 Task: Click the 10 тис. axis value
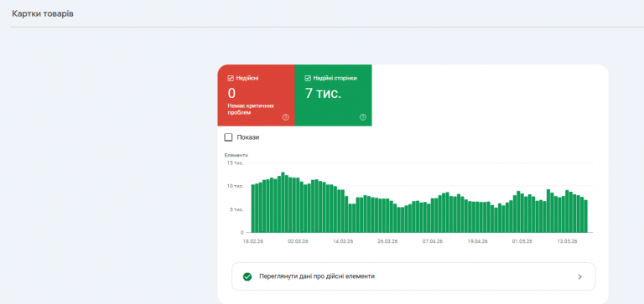click(236, 186)
